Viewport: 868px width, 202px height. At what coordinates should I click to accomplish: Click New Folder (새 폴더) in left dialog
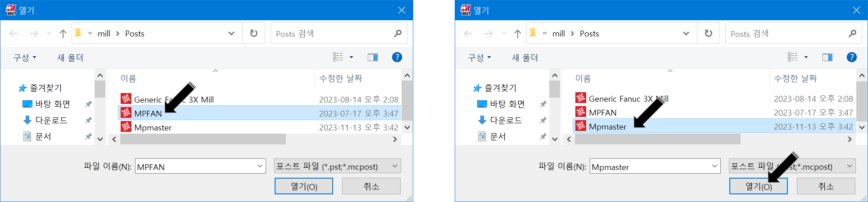coord(70,58)
